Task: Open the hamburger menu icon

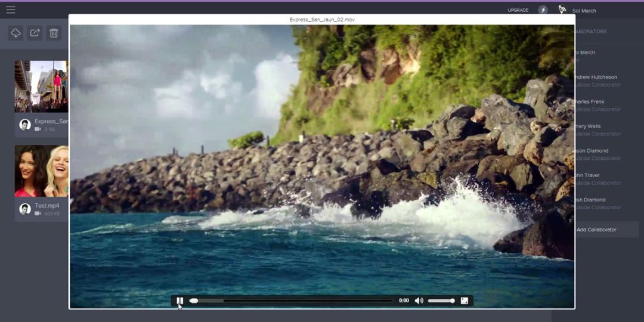Action: tap(11, 10)
